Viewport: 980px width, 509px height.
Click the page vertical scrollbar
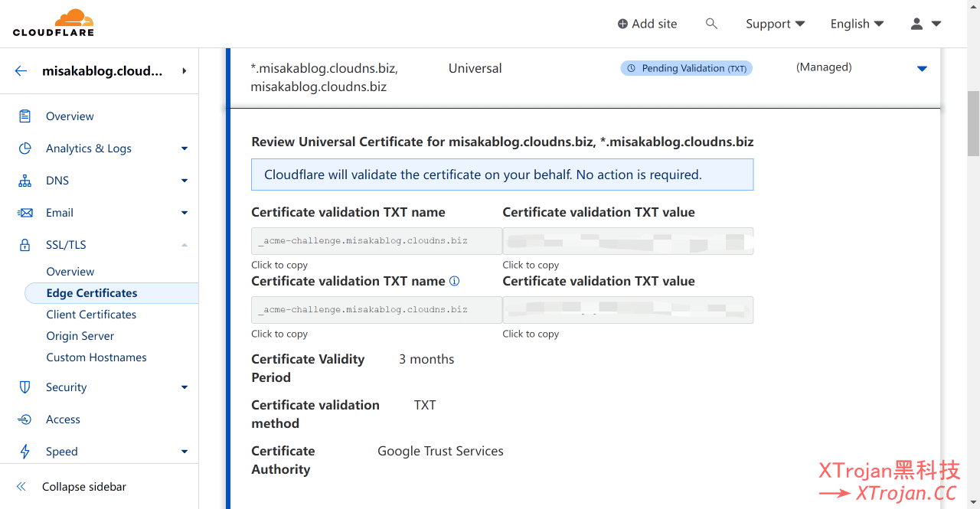[973, 122]
